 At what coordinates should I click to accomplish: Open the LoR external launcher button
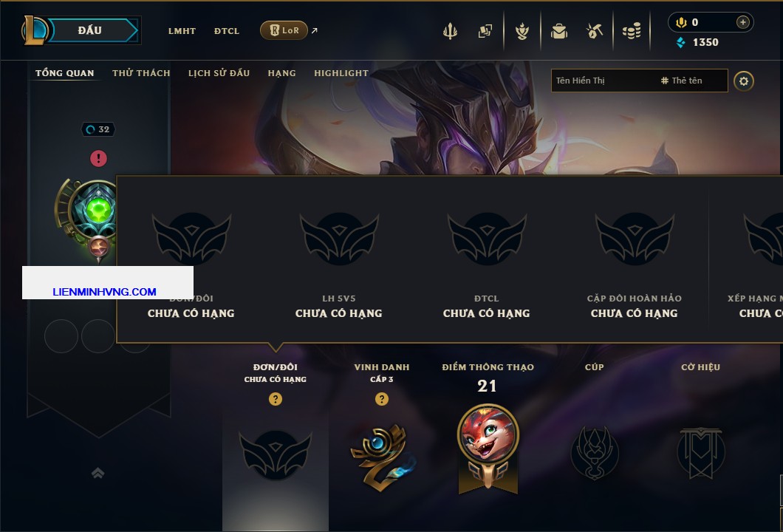(x=284, y=30)
